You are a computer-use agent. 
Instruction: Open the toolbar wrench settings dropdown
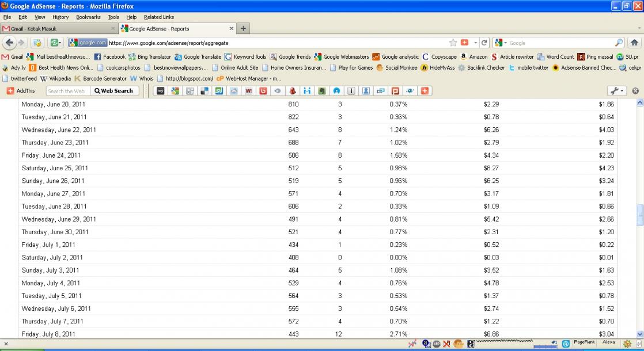(617, 91)
